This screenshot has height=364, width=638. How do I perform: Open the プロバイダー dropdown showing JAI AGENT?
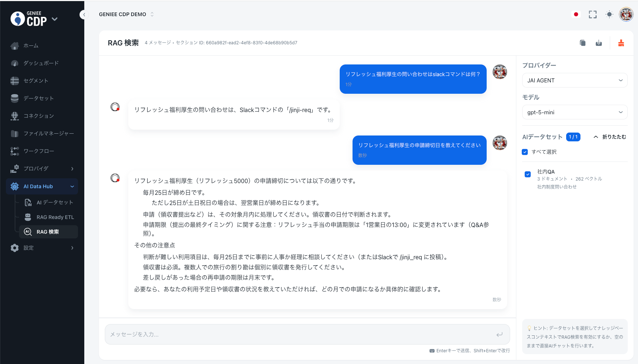[574, 81]
